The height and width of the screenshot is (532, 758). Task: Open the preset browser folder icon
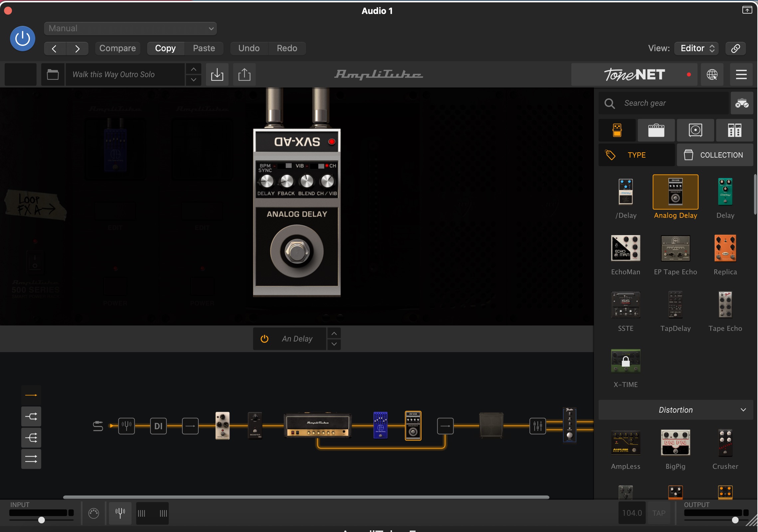(x=53, y=74)
